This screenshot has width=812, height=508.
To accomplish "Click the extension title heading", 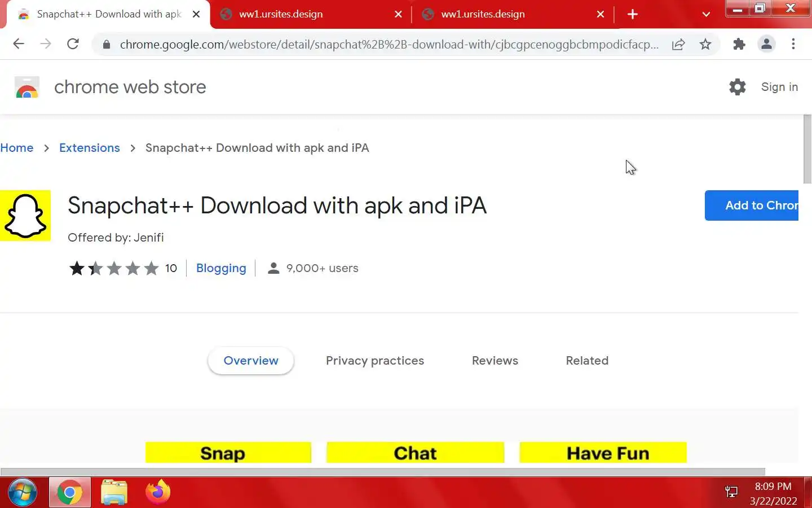I will click(277, 205).
